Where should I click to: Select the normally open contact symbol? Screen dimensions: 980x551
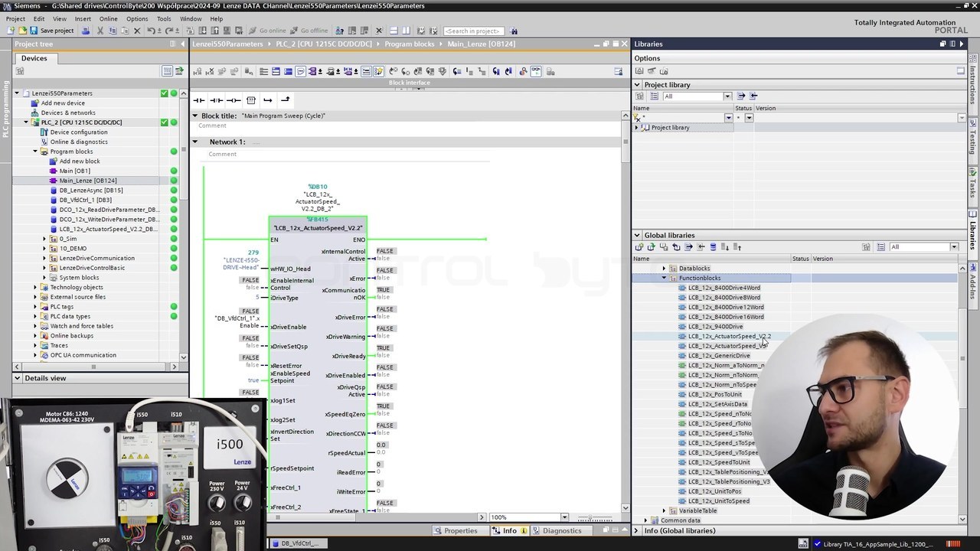(199, 100)
